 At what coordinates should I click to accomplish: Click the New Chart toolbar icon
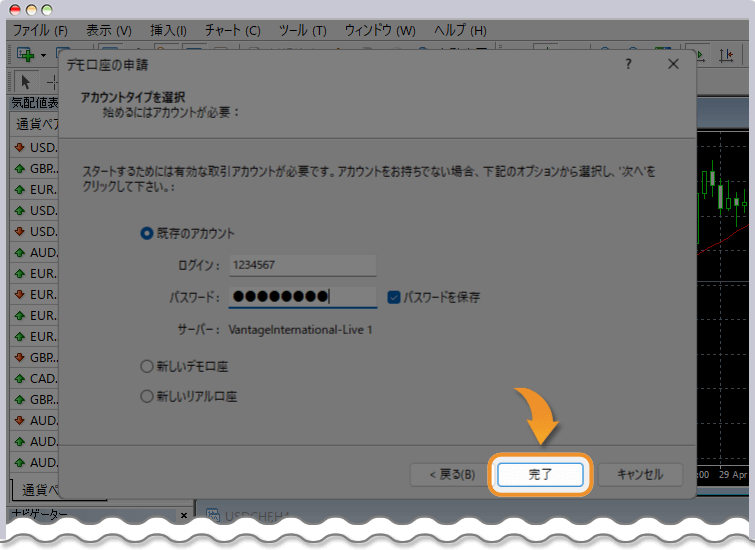[x=26, y=54]
